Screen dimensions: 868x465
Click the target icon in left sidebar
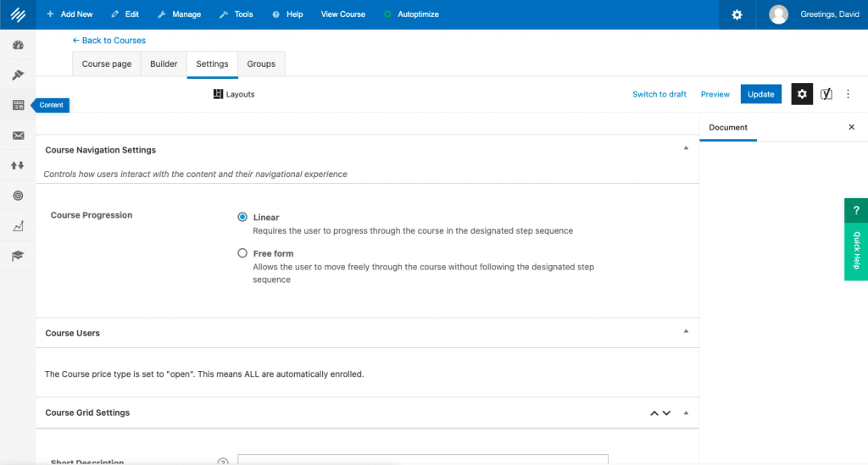[x=18, y=196]
